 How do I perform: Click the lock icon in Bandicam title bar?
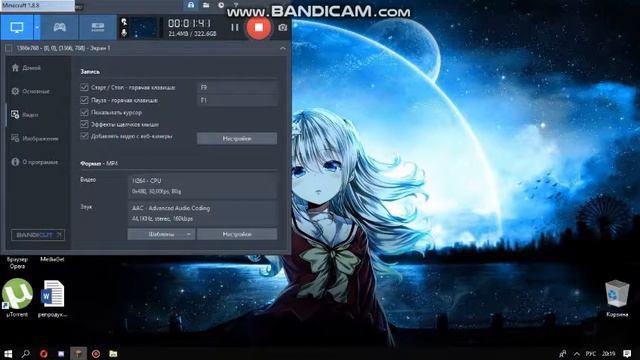(191, 5)
